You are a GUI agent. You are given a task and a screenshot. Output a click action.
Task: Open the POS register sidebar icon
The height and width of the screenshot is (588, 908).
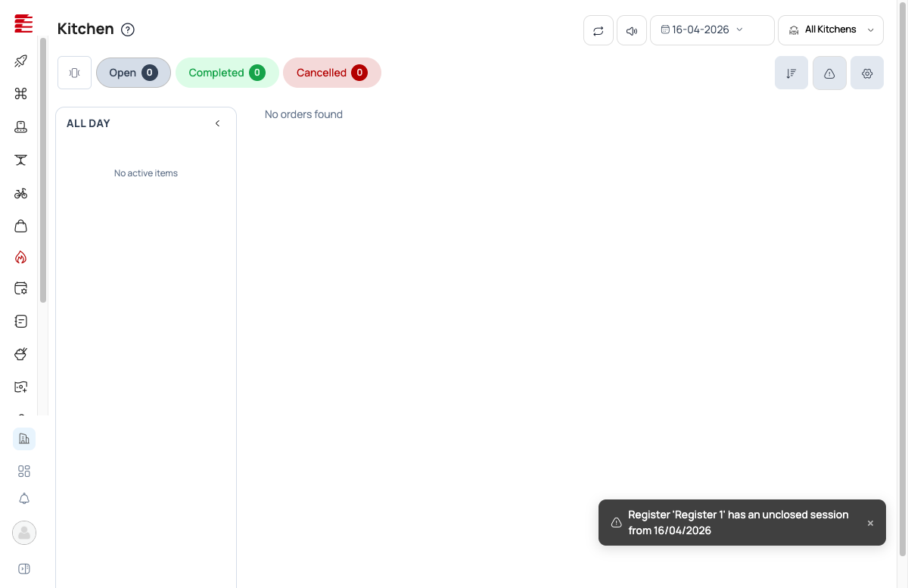point(21,127)
